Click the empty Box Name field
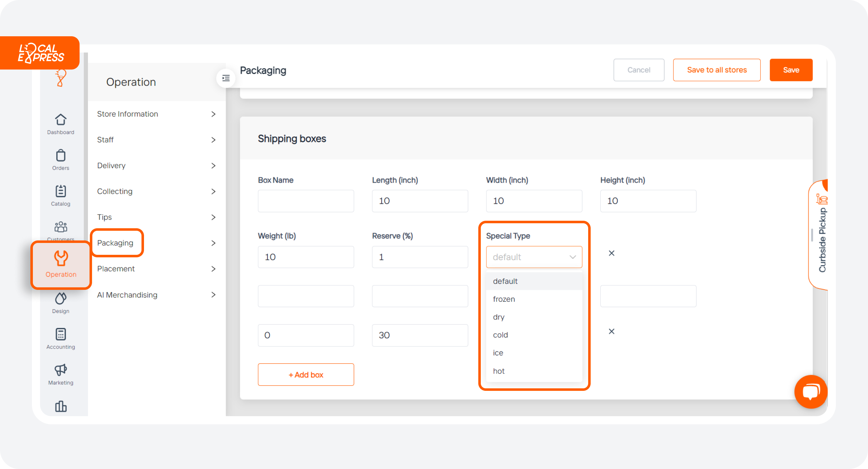The width and height of the screenshot is (868, 469). [x=306, y=201]
